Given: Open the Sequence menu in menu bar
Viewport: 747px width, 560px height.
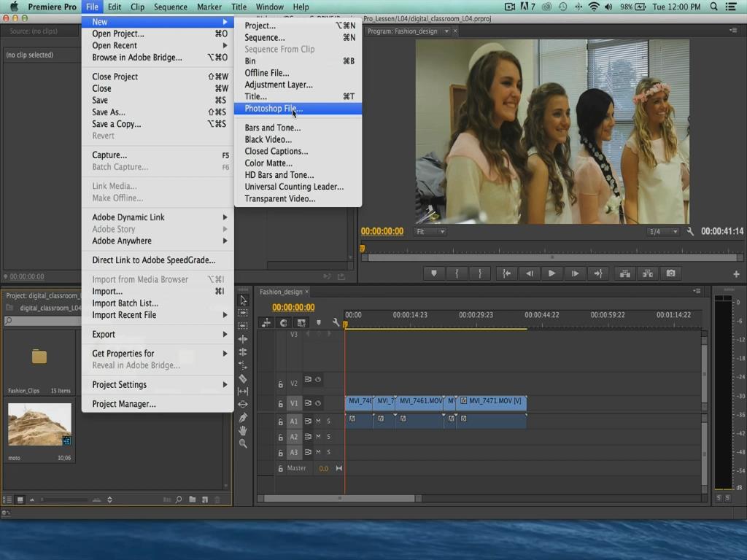Looking at the screenshot, I should coord(170,7).
